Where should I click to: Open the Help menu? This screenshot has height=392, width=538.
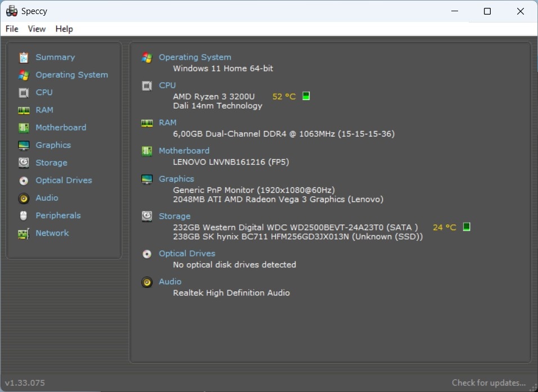(x=64, y=29)
